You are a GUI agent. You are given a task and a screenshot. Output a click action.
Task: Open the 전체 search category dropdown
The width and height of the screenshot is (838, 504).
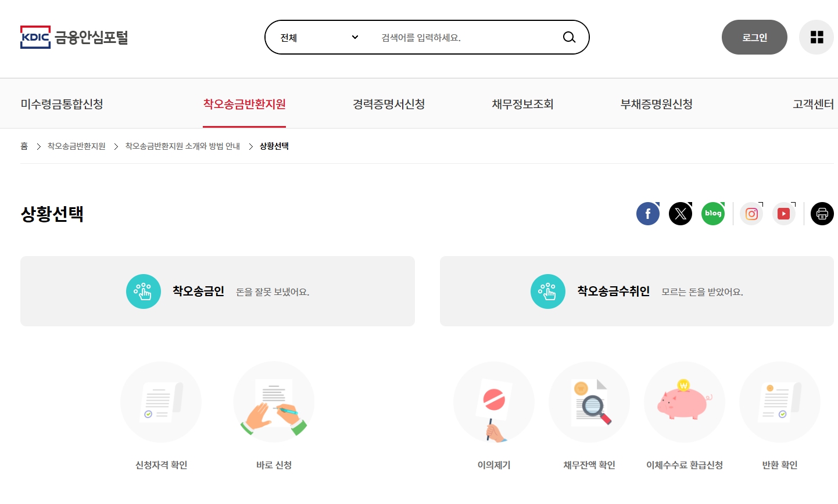click(317, 37)
